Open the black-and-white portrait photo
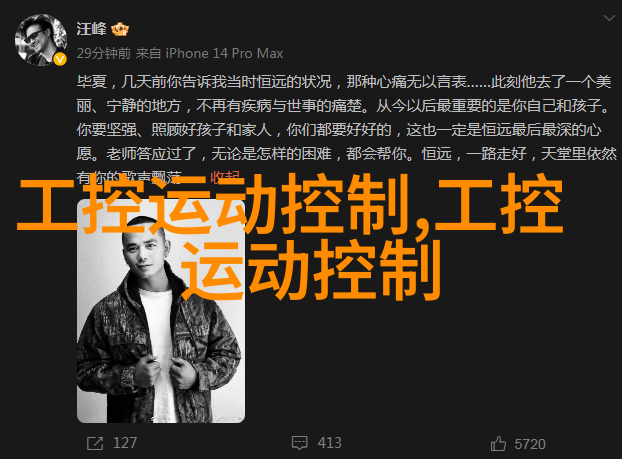Viewport: 622px width, 459px height. pyautogui.click(x=161, y=311)
